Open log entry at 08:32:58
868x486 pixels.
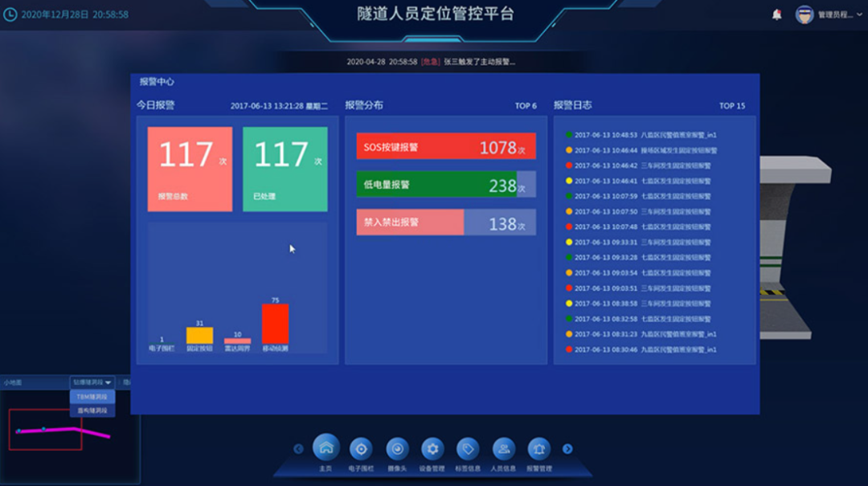[x=637, y=319]
